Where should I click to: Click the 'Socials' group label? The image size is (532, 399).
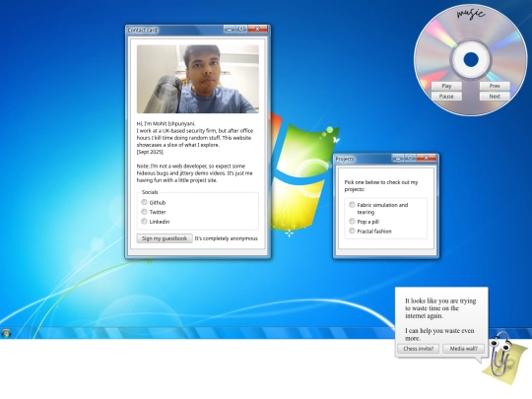(150, 192)
